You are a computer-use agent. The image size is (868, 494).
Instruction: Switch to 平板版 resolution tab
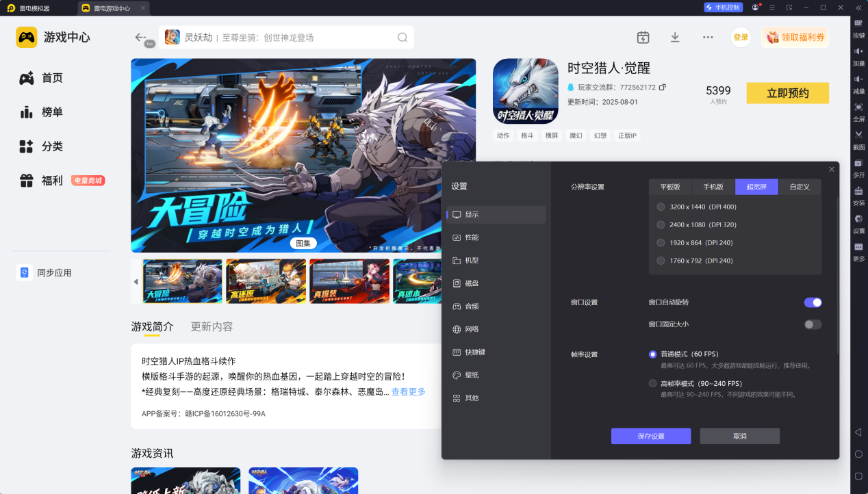coord(670,187)
